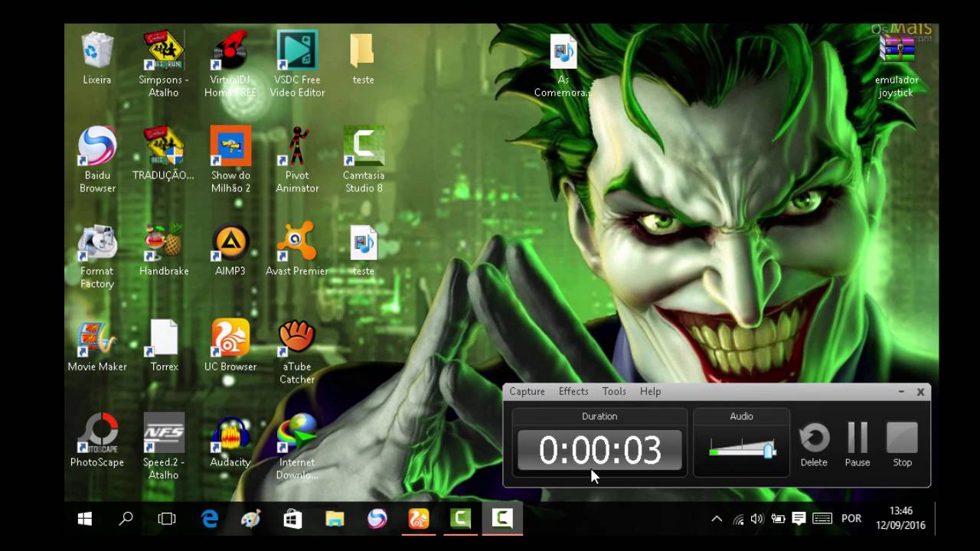Select the Movie Maker desktop shortcut
The image size is (980, 551).
click(97, 345)
